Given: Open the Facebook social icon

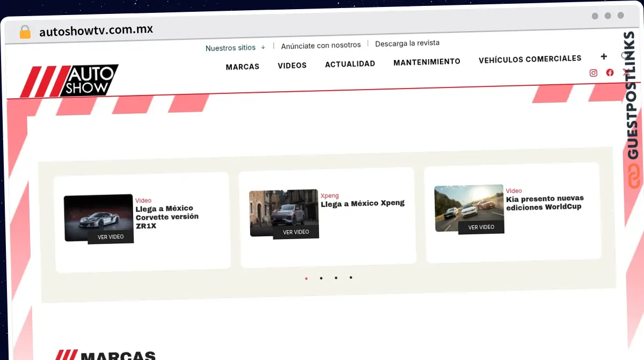Looking at the screenshot, I should click(610, 73).
